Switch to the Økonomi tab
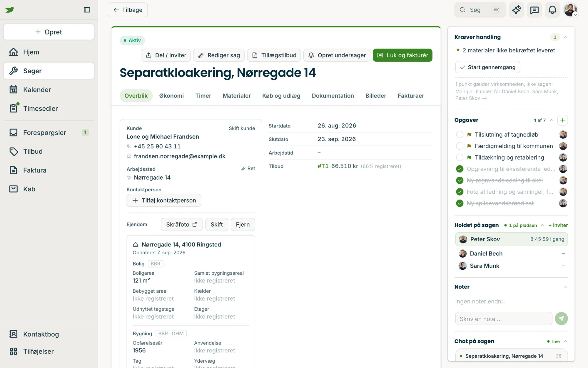This screenshot has height=368, width=588. click(x=171, y=96)
